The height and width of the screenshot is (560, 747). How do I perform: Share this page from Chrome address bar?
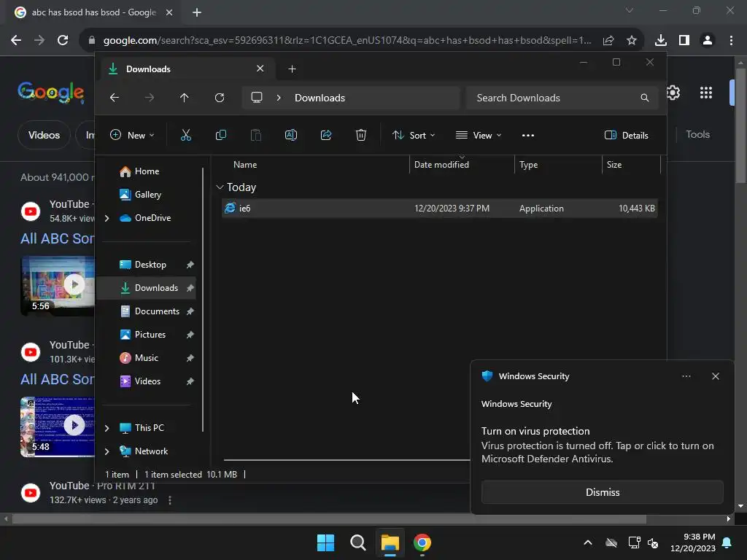click(x=608, y=41)
